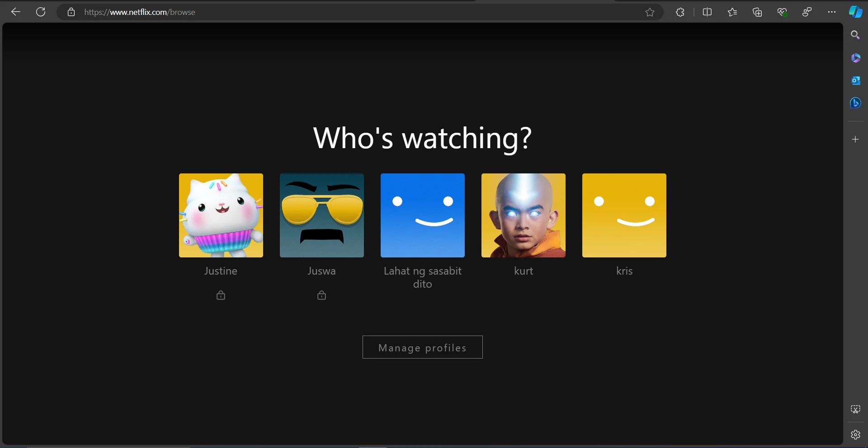868x448 pixels.
Task: Click the kurt profile name
Action: point(524,271)
